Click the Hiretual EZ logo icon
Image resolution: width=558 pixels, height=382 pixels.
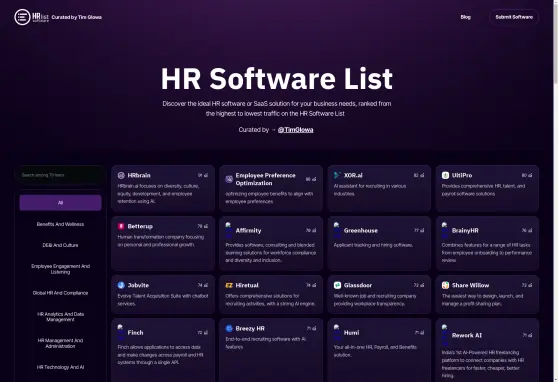(x=229, y=285)
